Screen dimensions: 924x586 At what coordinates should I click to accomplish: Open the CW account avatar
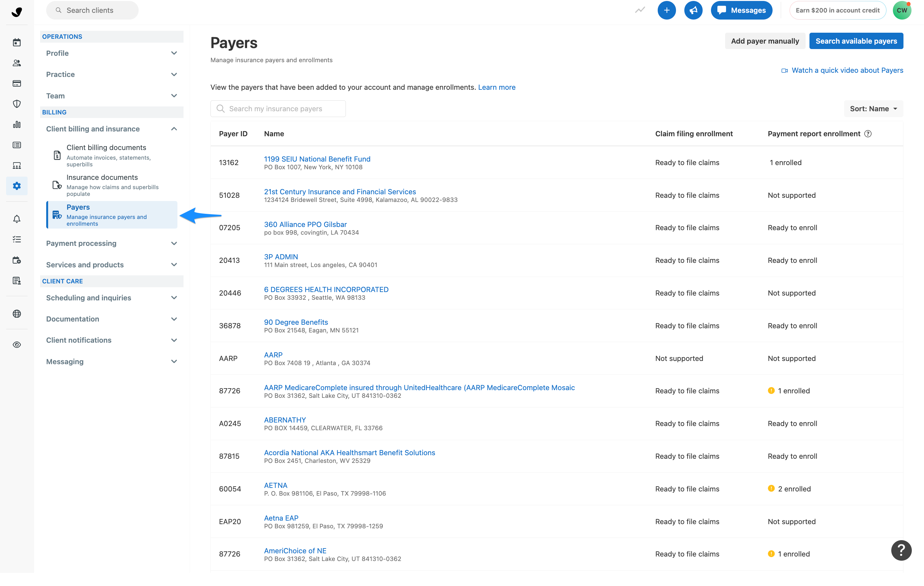(x=902, y=10)
